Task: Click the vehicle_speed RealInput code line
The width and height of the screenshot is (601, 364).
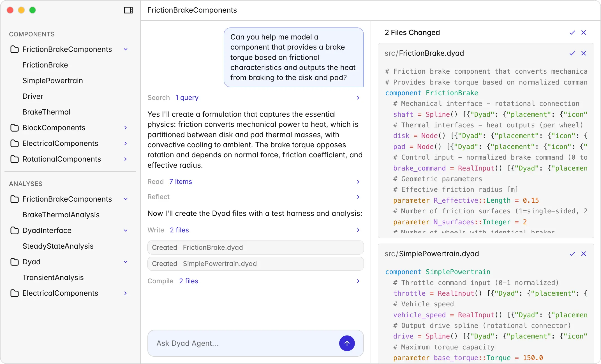Action: coord(490,315)
